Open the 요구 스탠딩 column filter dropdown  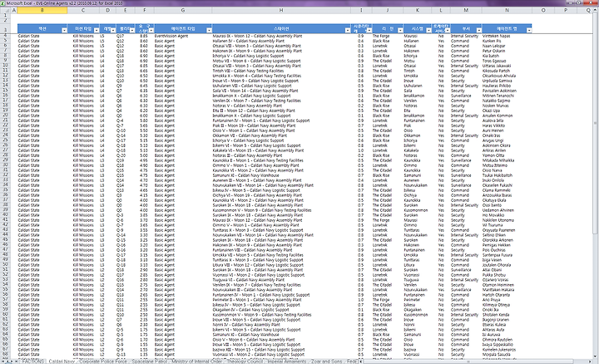(151, 30)
